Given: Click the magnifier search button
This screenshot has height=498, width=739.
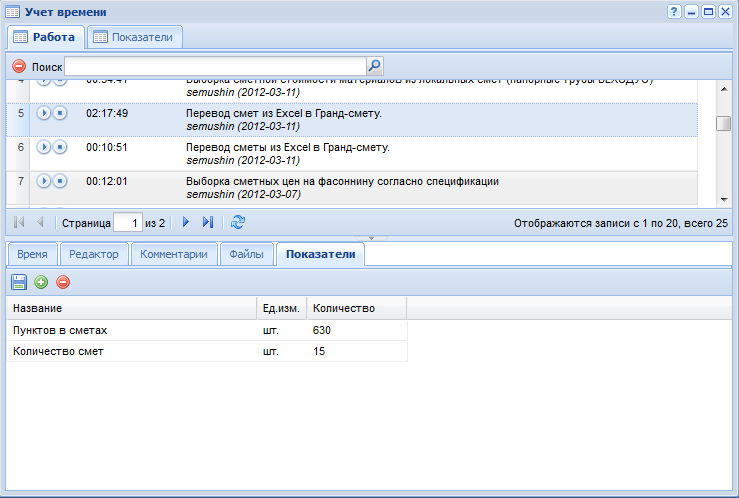Looking at the screenshot, I should point(375,66).
